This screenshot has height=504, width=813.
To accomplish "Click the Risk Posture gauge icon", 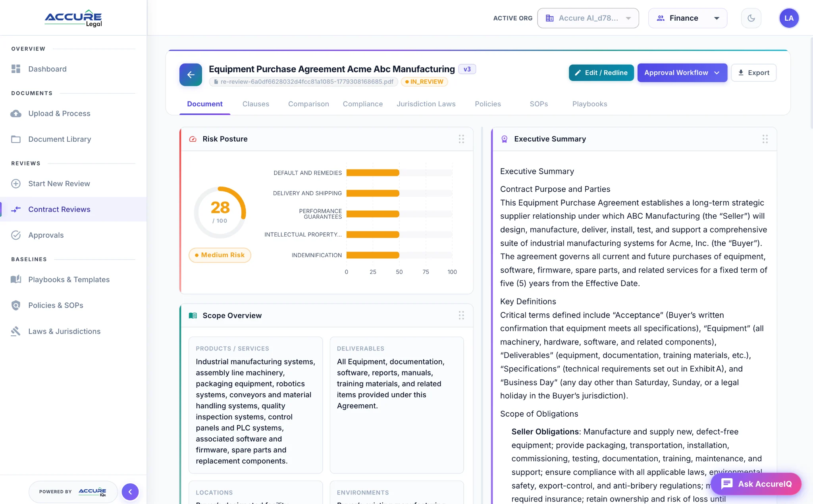I will [193, 139].
